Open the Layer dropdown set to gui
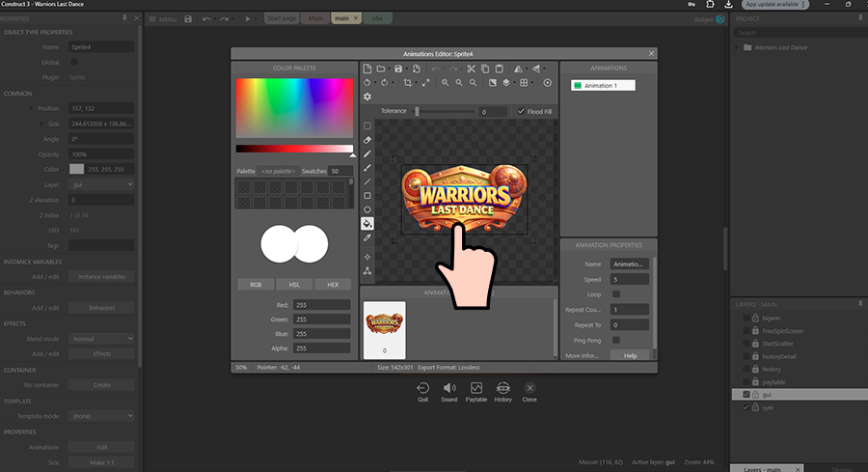The width and height of the screenshot is (868, 472). (x=101, y=184)
